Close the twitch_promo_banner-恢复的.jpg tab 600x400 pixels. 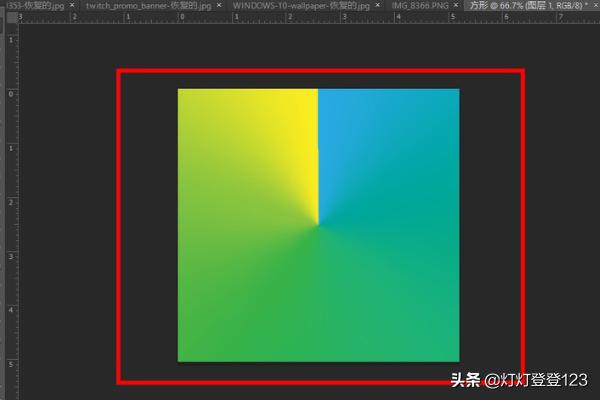click(x=219, y=6)
